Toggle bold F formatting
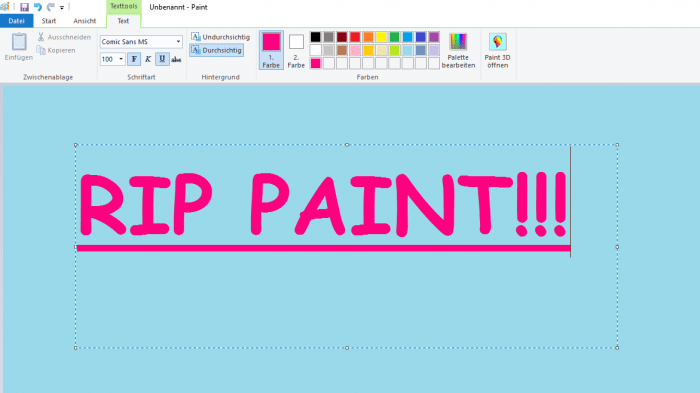 tap(134, 59)
